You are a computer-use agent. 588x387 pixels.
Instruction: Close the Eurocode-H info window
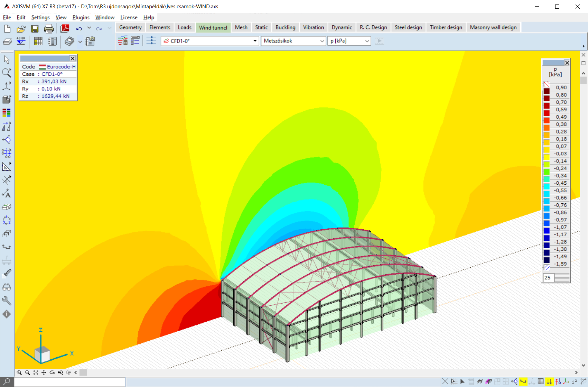click(73, 58)
